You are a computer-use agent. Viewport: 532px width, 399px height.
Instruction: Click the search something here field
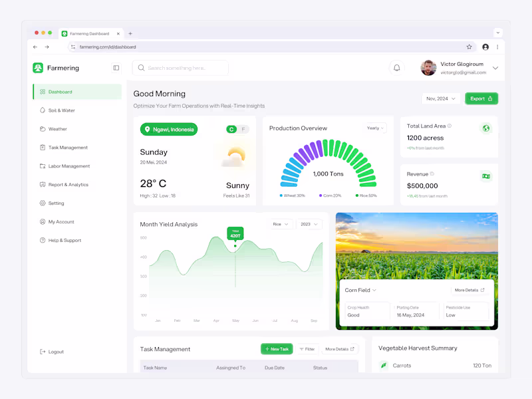point(180,68)
